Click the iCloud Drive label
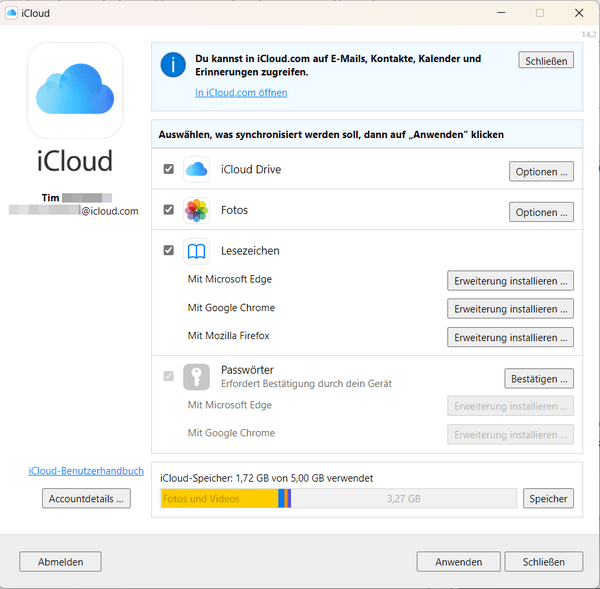Viewport: 600px width, 589px height. tap(251, 169)
